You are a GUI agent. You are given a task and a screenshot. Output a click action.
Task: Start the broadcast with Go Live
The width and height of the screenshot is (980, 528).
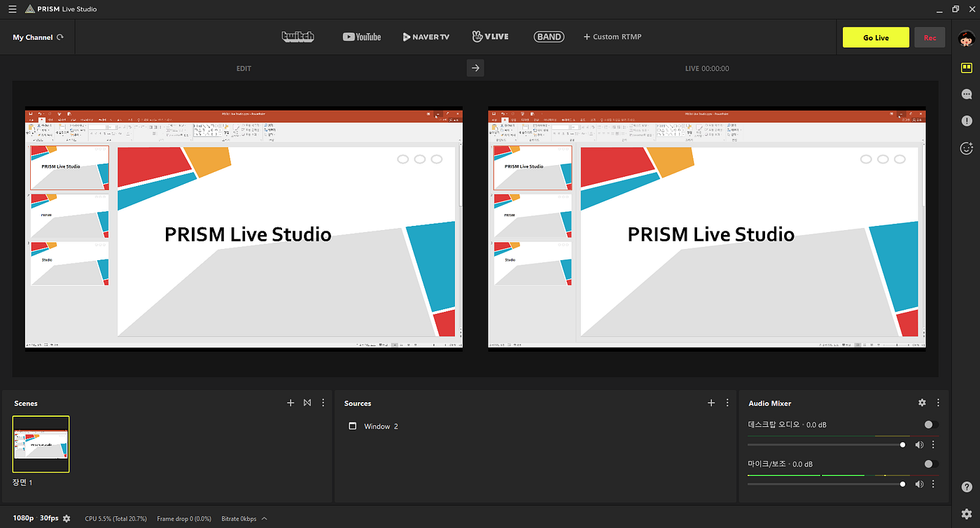point(876,38)
